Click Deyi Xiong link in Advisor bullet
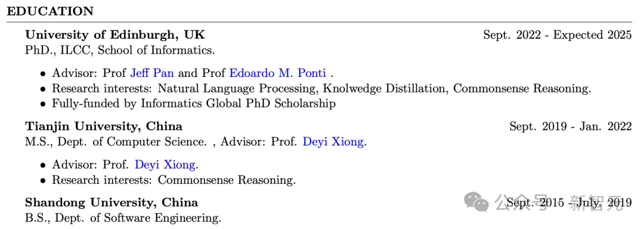Screen dimensions: 644x229 click(165, 165)
